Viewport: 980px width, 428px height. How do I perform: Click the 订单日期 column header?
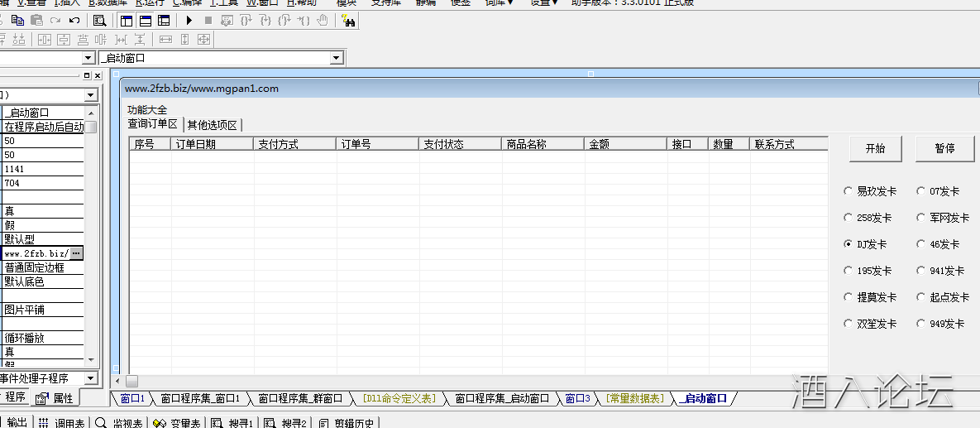tap(196, 144)
